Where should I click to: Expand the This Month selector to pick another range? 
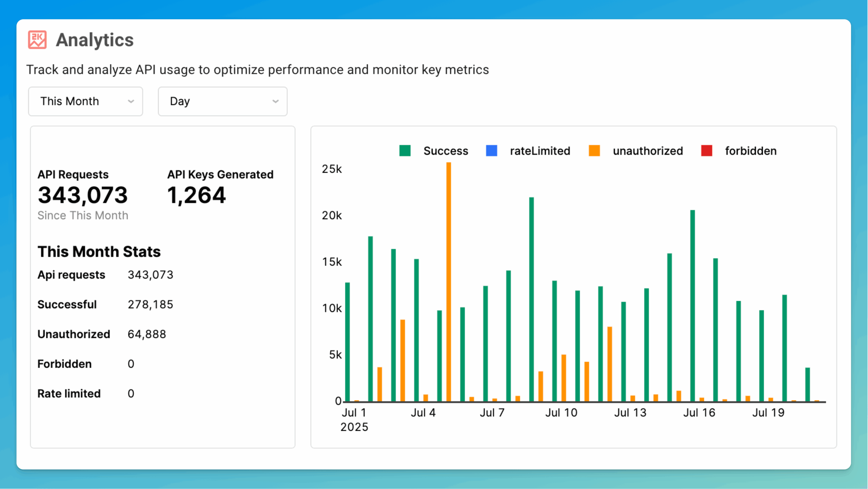point(85,101)
